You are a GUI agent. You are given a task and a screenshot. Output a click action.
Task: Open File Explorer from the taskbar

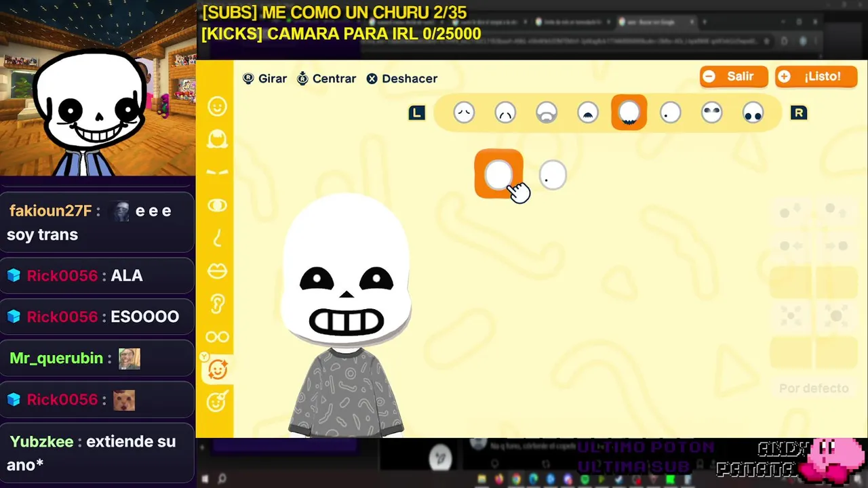tap(482, 479)
